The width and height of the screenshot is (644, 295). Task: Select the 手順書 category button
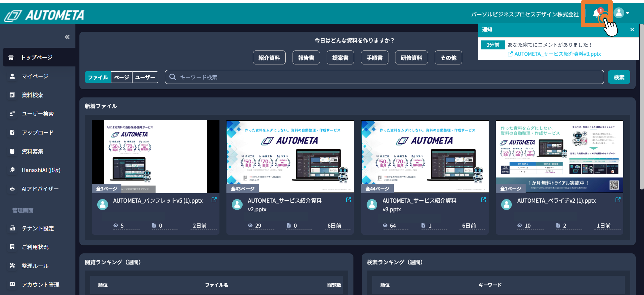tap(374, 58)
